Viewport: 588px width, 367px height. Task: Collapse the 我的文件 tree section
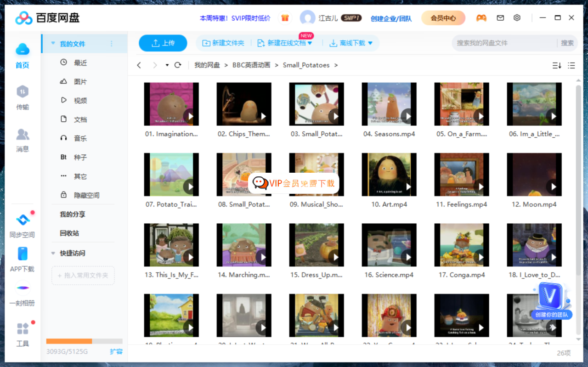pyautogui.click(x=53, y=44)
